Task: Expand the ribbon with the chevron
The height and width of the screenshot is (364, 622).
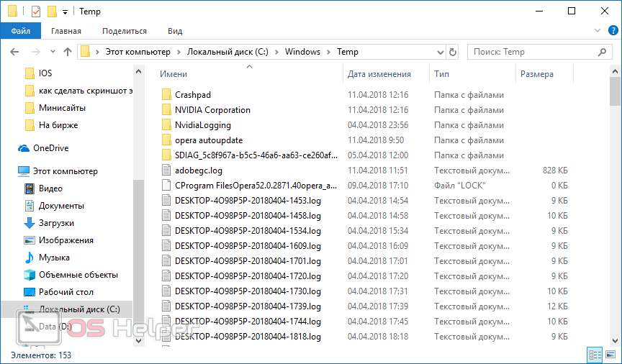Action: point(598,30)
